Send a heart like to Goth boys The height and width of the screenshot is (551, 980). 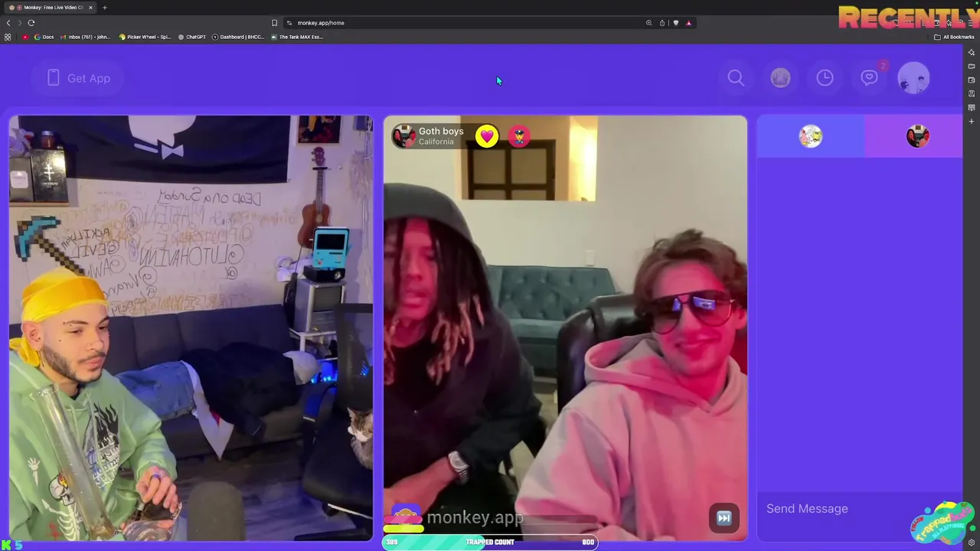click(x=487, y=136)
